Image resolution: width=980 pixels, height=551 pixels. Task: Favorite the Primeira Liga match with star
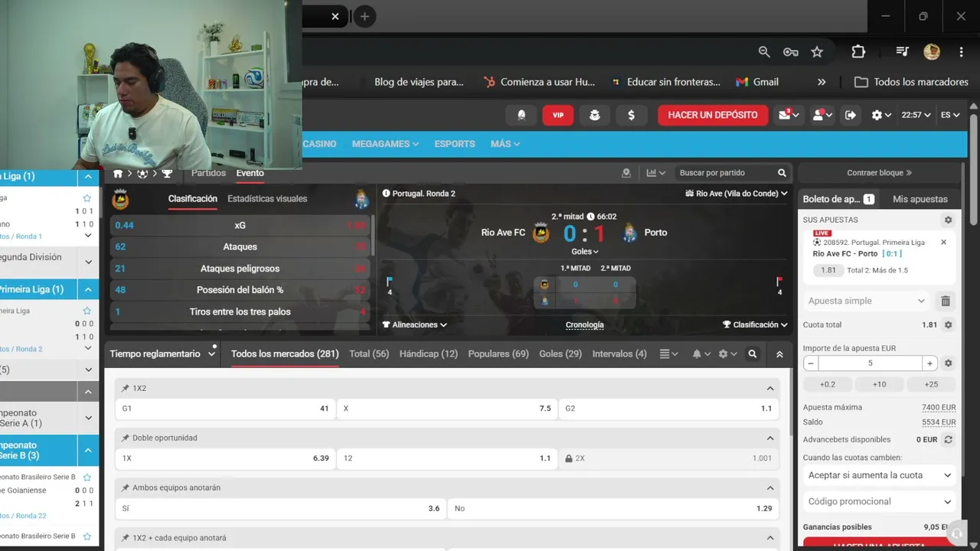pyautogui.click(x=87, y=311)
